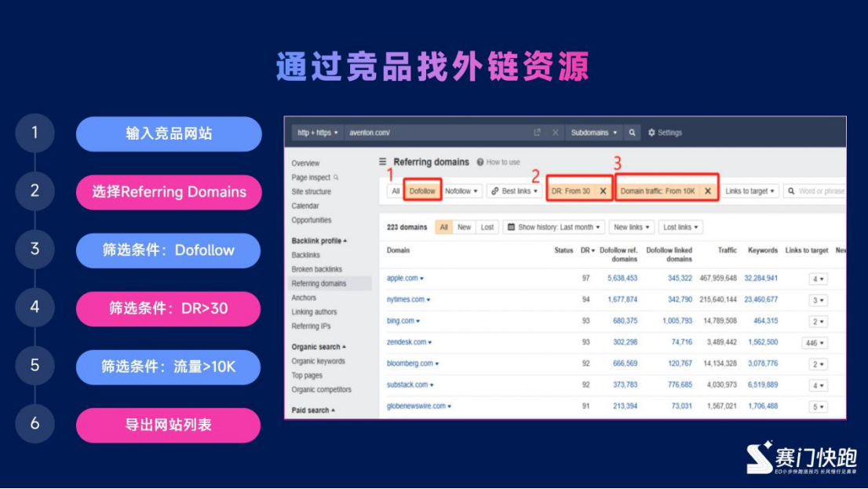Select the Dofollow filter toggle
This screenshot has width=868, height=489.
pyautogui.click(x=422, y=191)
